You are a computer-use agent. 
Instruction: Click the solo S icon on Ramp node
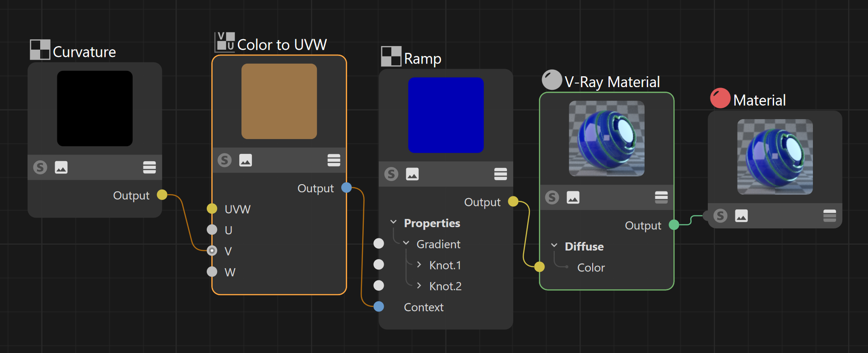click(391, 174)
